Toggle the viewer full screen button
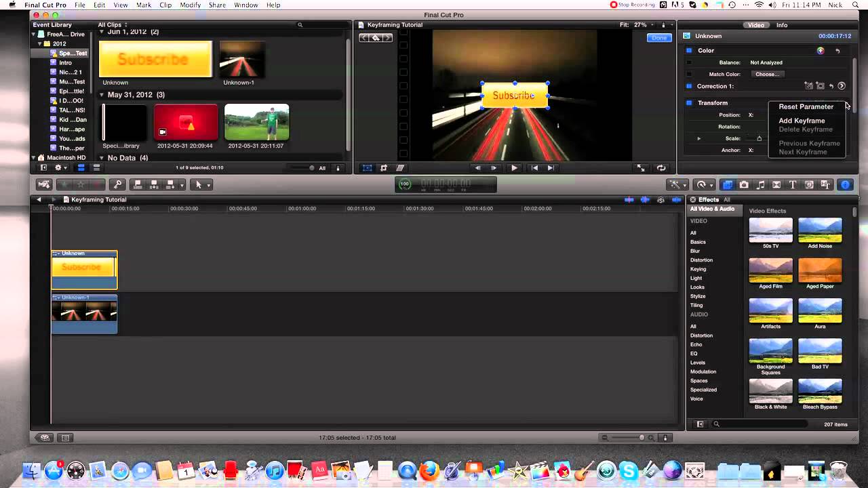Viewport: 868px width, 488px height. (x=641, y=168)
